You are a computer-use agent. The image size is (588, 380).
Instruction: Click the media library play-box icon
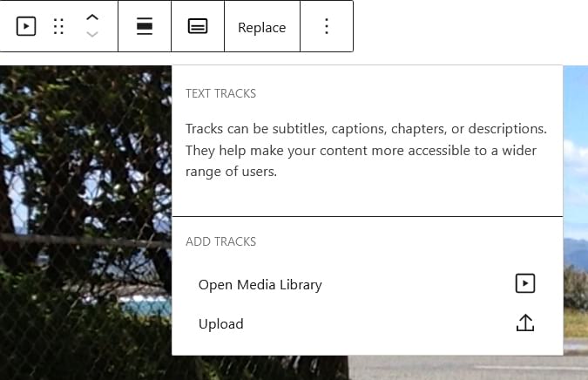[524, 283]
